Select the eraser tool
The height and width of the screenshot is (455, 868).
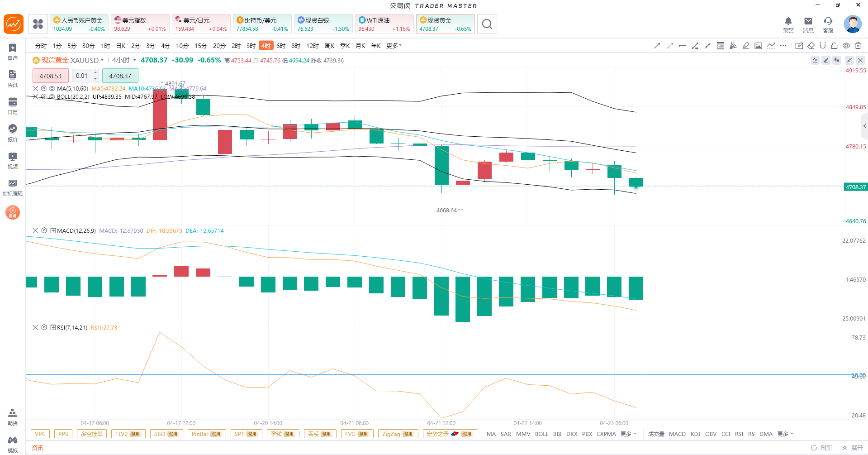[x=811, y=46]
